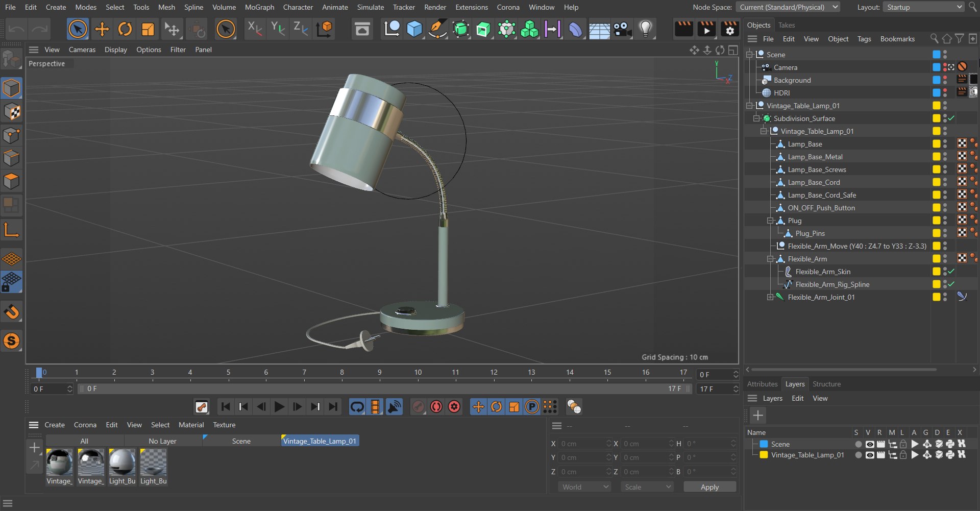This screenshot has height=511, width=980.
Task: Open Edit Render Settings
Action: (730, 29)
